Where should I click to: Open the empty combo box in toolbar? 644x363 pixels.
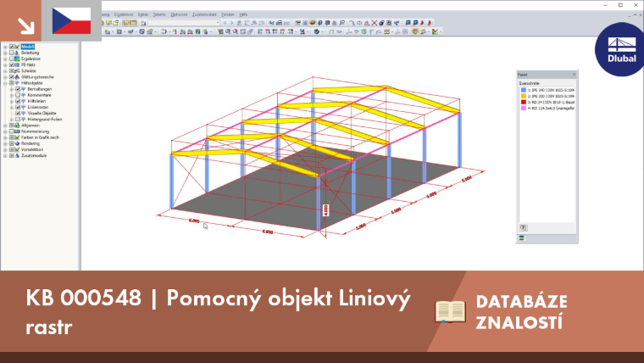point(184,23)
